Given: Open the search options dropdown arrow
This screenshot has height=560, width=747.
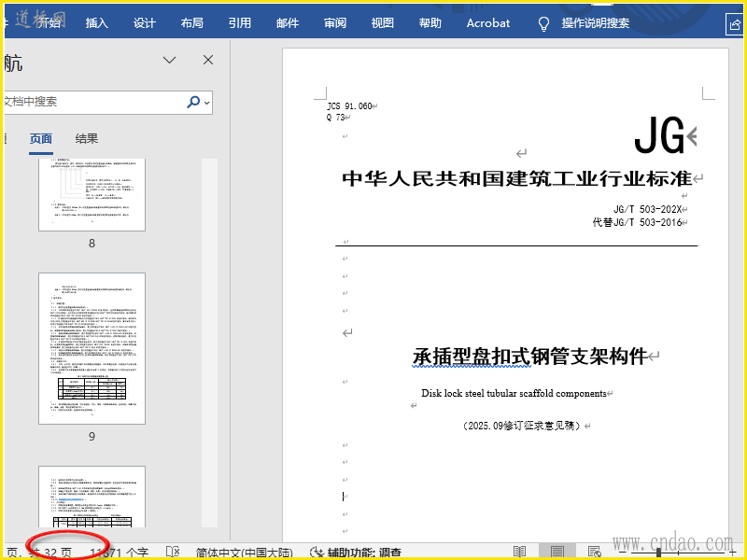Looking at the screenshot, I should click(x=207, y=103).
